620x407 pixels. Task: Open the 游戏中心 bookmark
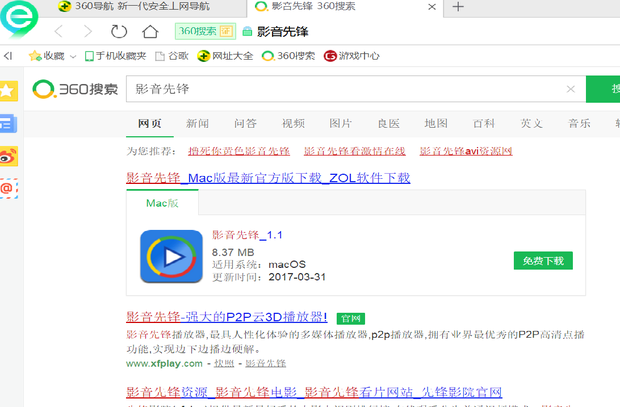(352, 56)
